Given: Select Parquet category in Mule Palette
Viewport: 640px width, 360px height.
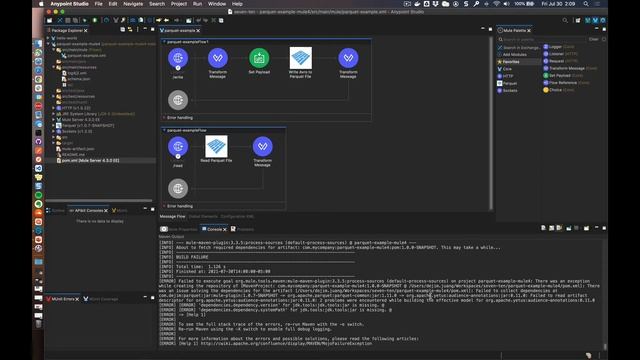Looking at the screenshot, I should click(507, 83).
